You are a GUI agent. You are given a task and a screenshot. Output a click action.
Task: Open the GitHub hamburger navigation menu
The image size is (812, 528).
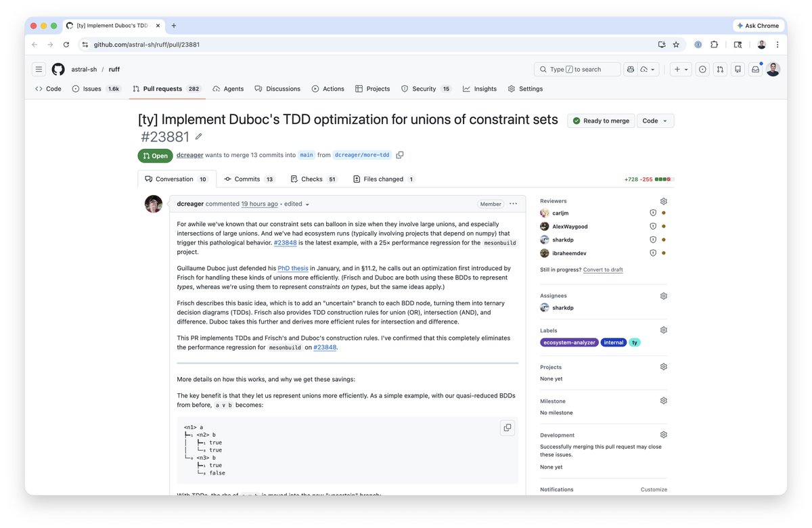(x=39, y=69)
